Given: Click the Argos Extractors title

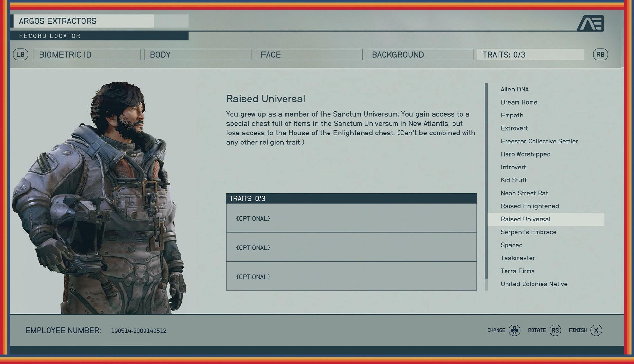Looking at the screenshot, I should [58, 21].
